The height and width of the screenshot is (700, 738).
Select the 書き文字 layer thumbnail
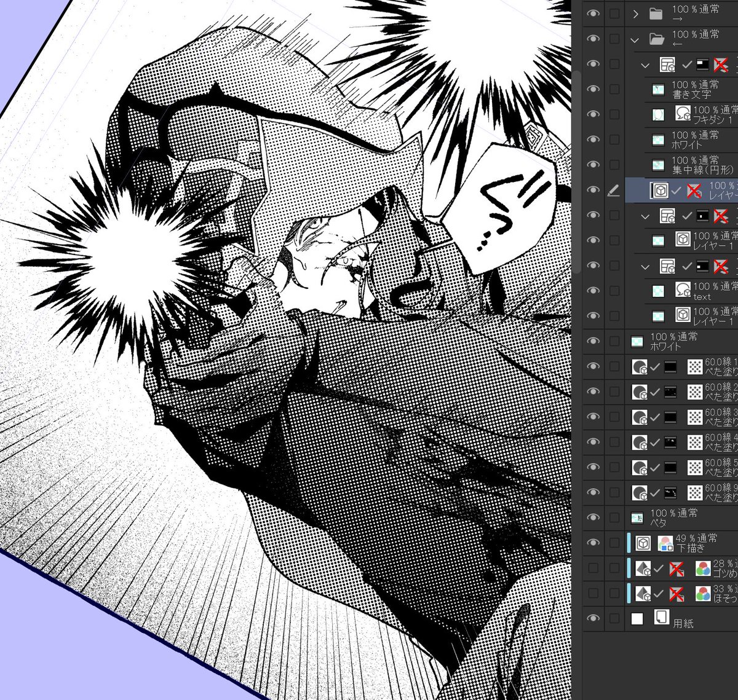tap(659, 90)
